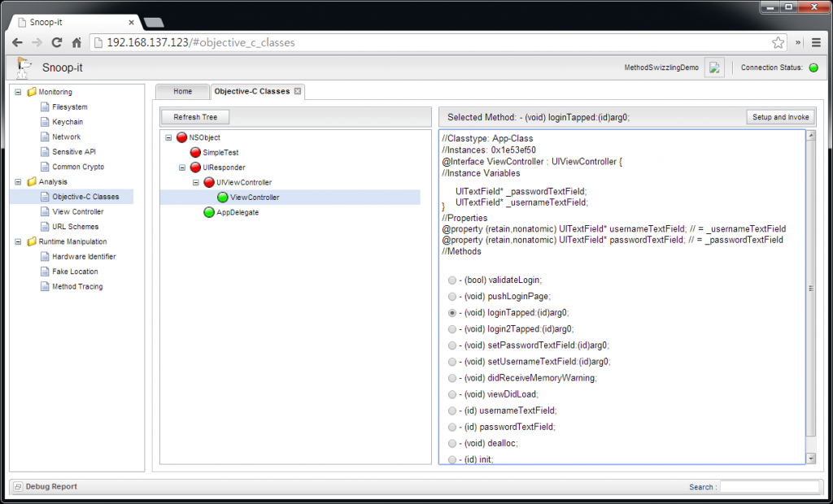Bookmark page with the star icon
This screenshot has width=833, height=504.
point(778,42)
